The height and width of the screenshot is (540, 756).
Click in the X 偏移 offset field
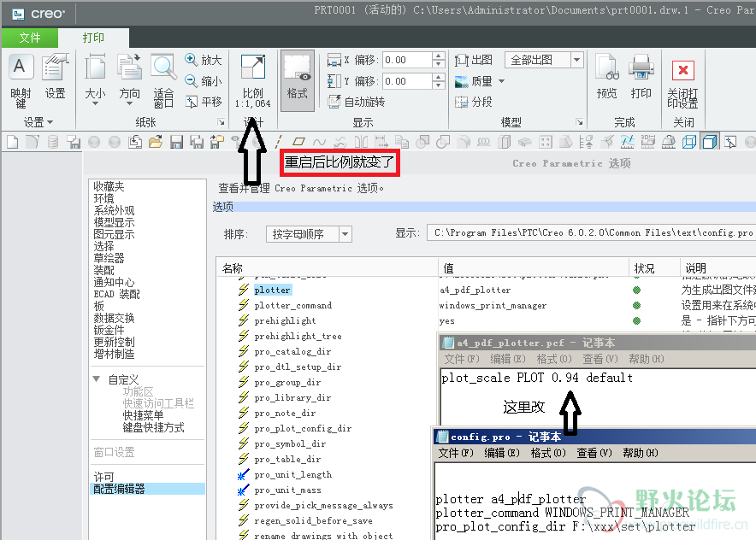point(407,60)
